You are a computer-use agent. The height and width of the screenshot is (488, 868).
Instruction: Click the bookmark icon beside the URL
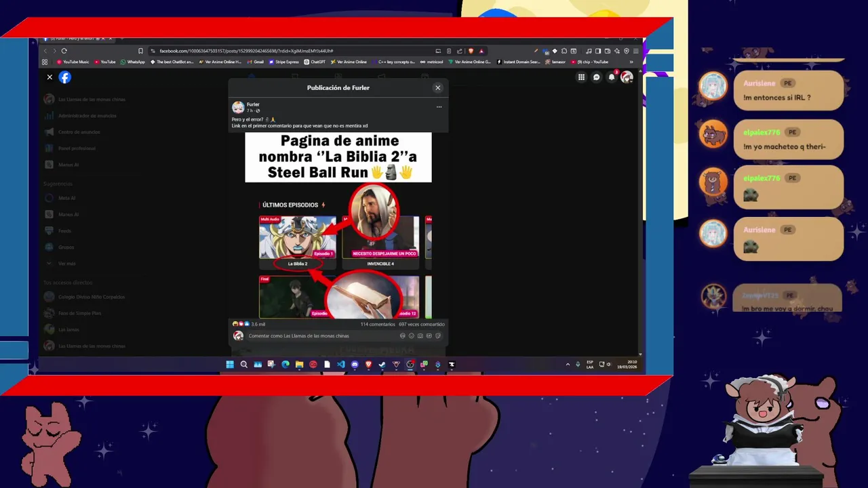tap(140, 51)
